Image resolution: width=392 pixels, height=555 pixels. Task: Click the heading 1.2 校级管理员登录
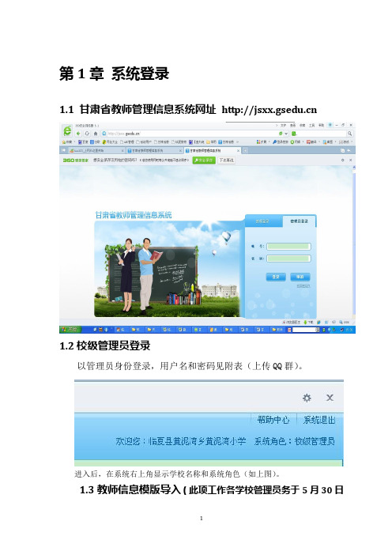[x=105, y=345]
